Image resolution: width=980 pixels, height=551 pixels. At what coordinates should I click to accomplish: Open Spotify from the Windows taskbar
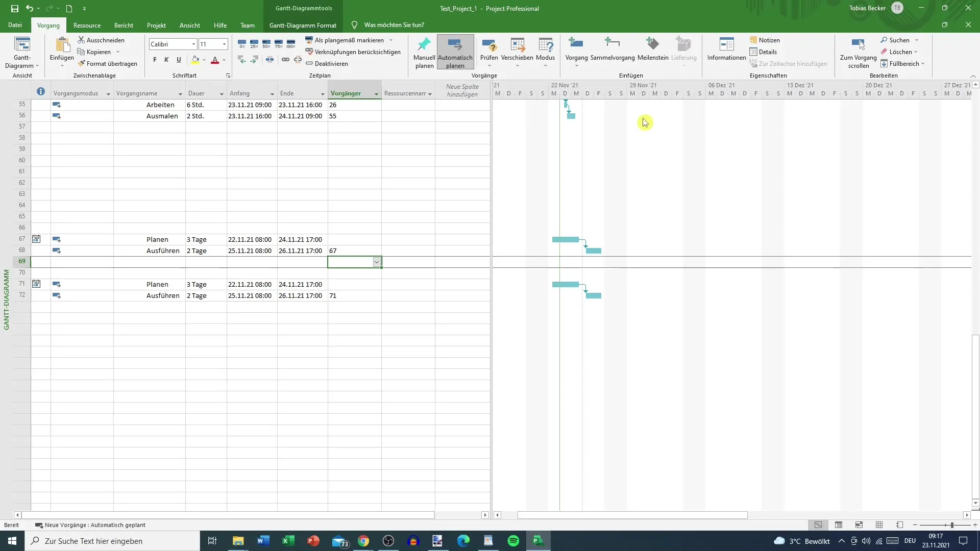point(513,541)
